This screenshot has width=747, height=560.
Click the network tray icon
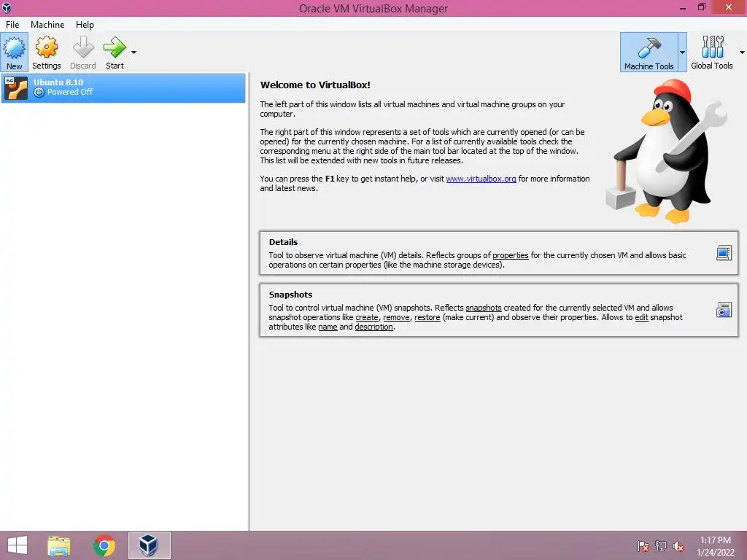tap(661, 546)
